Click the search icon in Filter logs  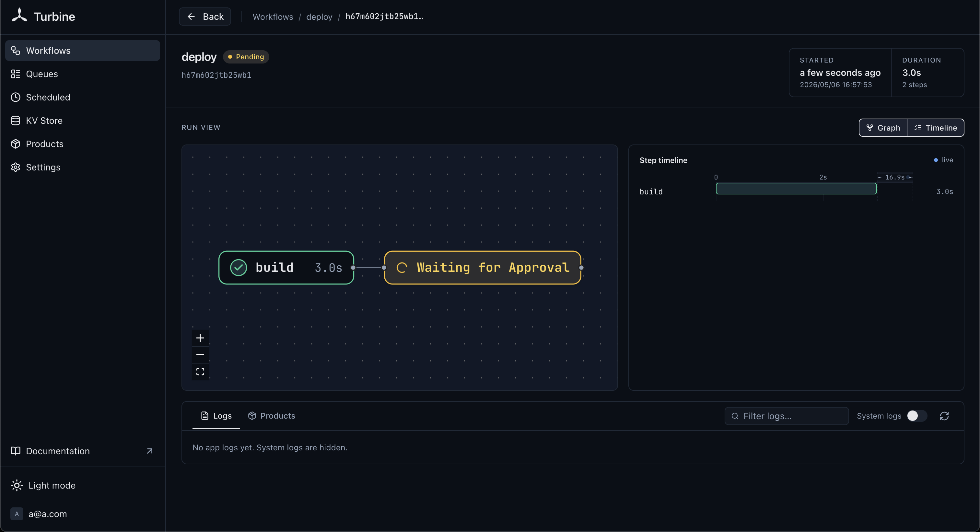click(735, 416)
